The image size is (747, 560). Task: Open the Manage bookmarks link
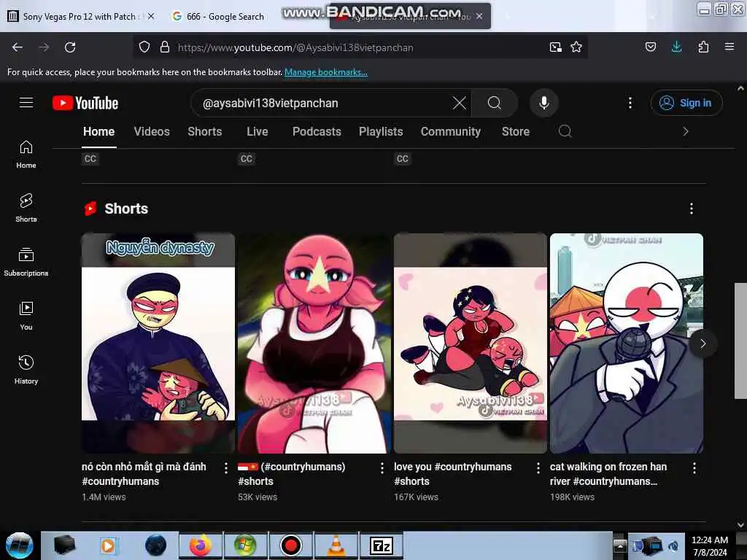(326, 72)
